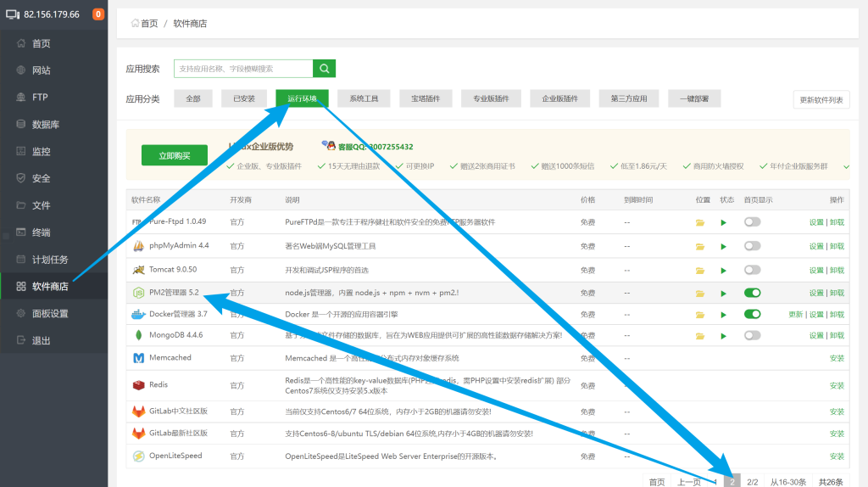868x487 pixels.
Task: Open the Pure-Ftpd folder location icon
Action: 700,222
